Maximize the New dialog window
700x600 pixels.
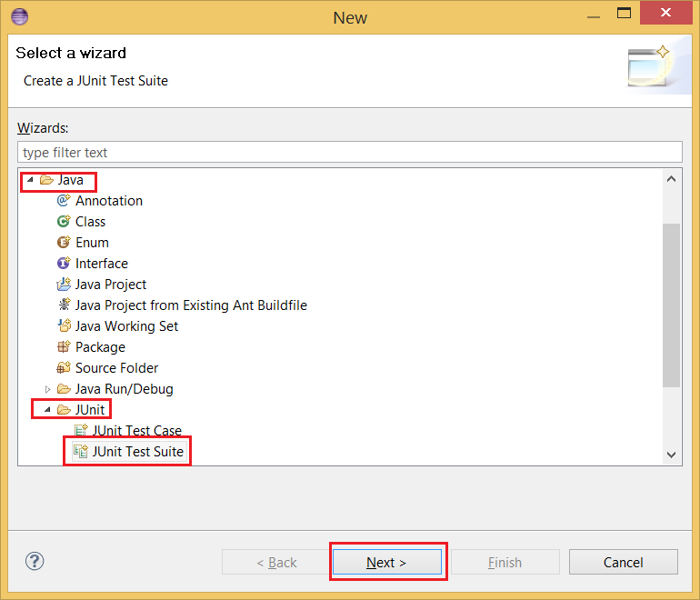[x=625, y=13]
